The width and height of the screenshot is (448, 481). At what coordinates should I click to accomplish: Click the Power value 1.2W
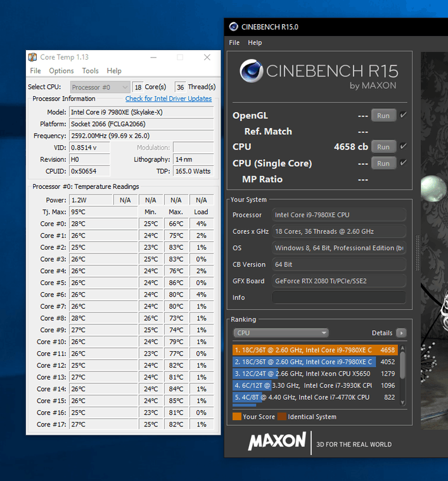[91, 200]
